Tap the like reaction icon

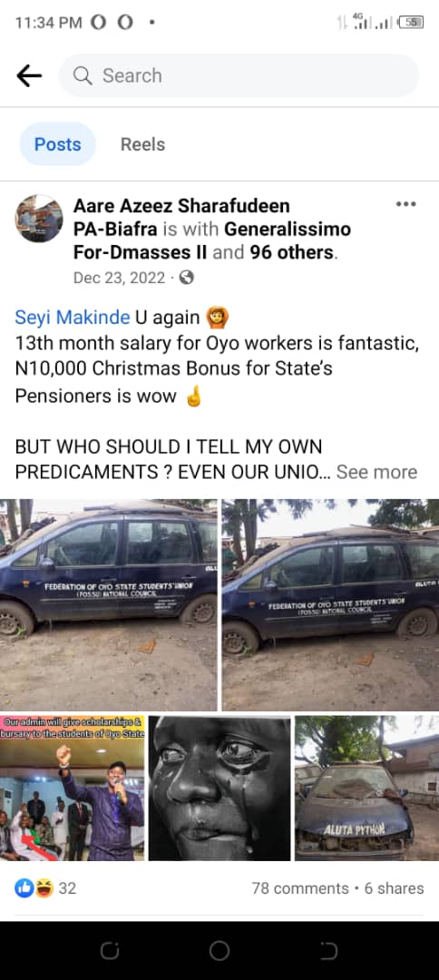point(24,887)
